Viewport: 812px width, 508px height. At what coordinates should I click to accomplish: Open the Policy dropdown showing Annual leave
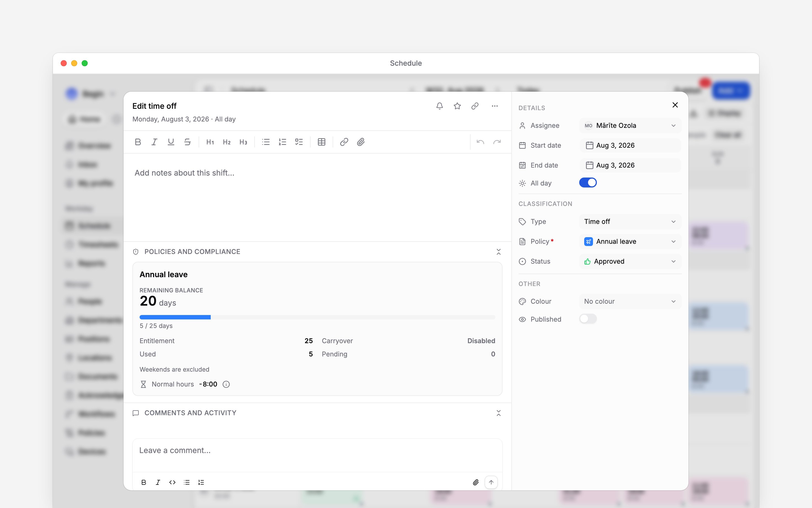[631, 242]
